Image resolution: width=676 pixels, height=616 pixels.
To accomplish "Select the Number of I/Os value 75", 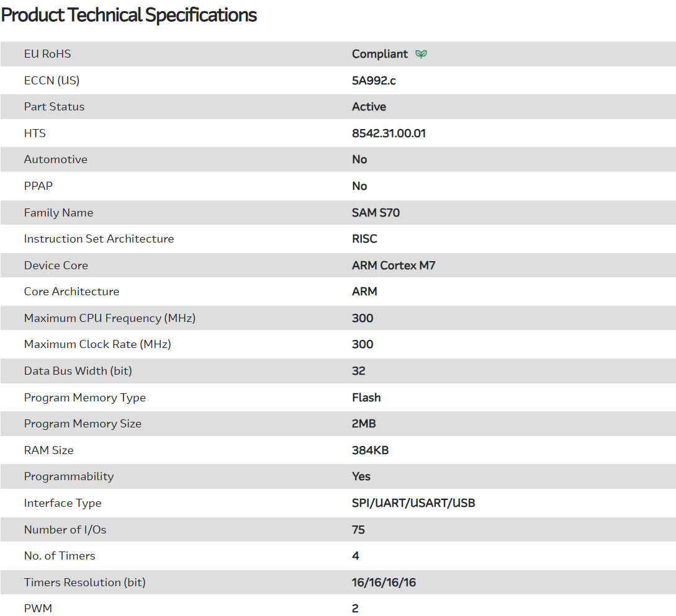I will click(358, 530).
